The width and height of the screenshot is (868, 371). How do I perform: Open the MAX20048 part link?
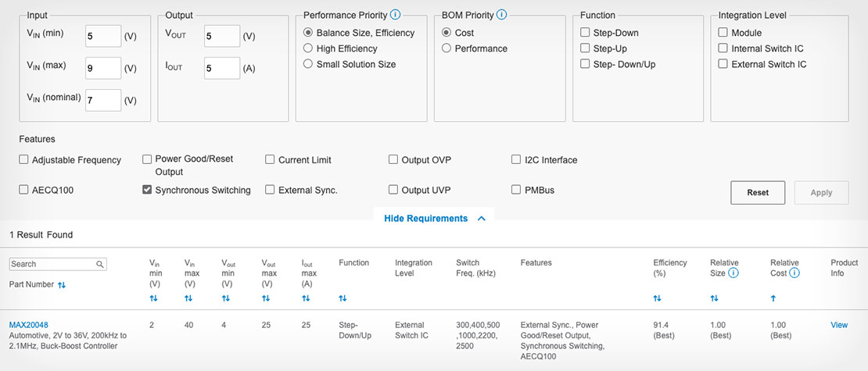29,325
